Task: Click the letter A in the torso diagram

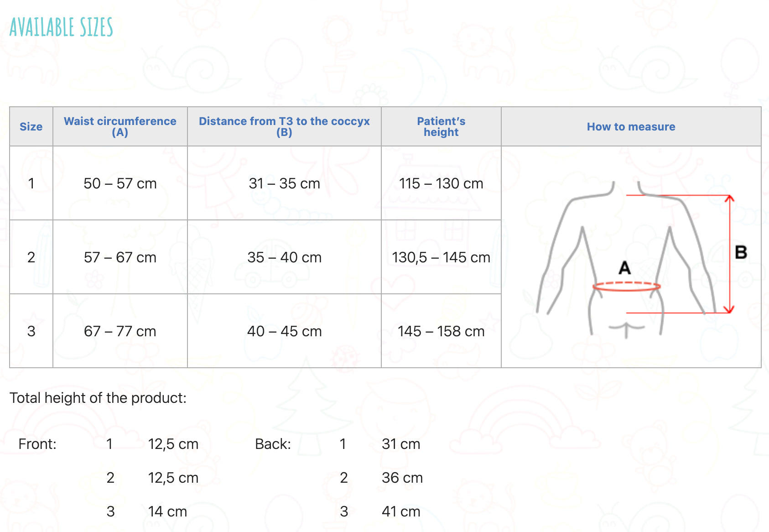Action: tap(624, 268)
